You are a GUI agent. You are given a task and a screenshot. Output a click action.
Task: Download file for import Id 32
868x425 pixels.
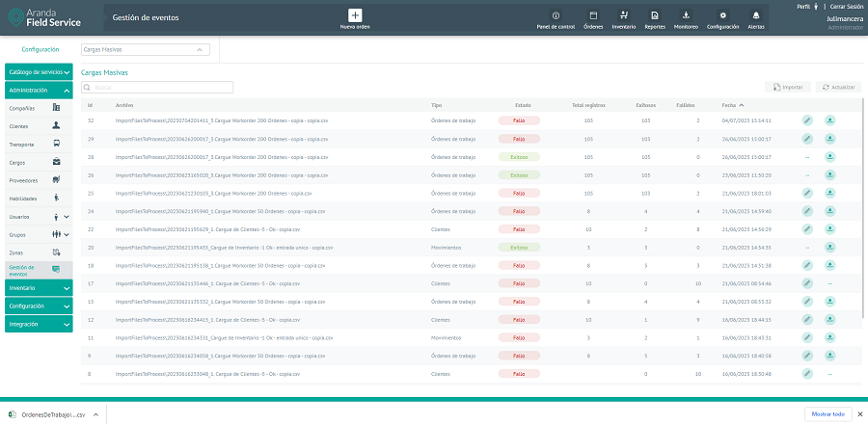point(829,120)
